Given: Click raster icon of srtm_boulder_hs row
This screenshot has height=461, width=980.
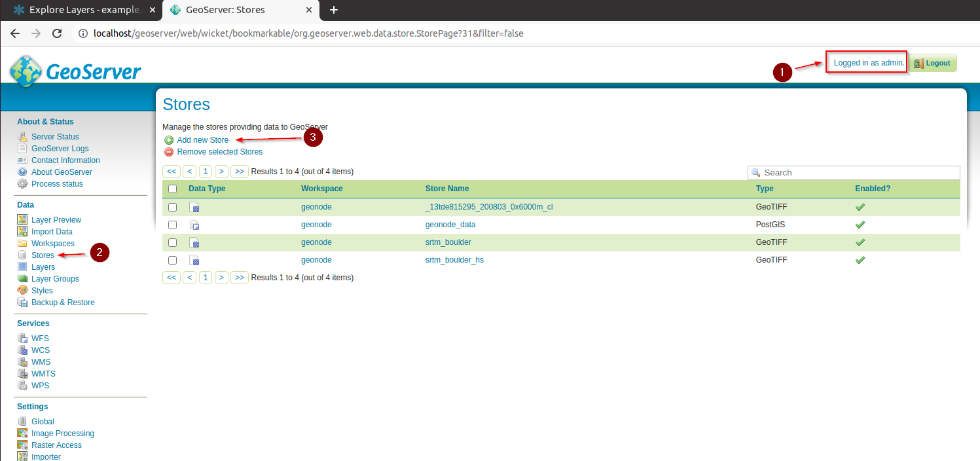Looking at the screenshot, I should (194, 260).
